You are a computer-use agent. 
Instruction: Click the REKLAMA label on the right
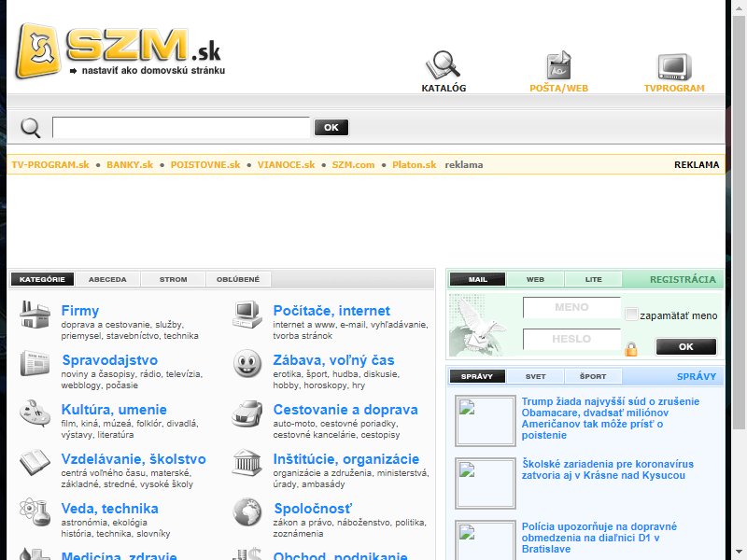coord(697,165)
